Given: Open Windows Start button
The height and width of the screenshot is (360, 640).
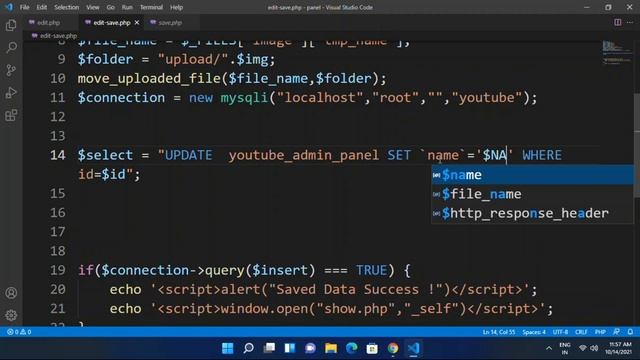Looking at the screenshot, I should [228, 348].
